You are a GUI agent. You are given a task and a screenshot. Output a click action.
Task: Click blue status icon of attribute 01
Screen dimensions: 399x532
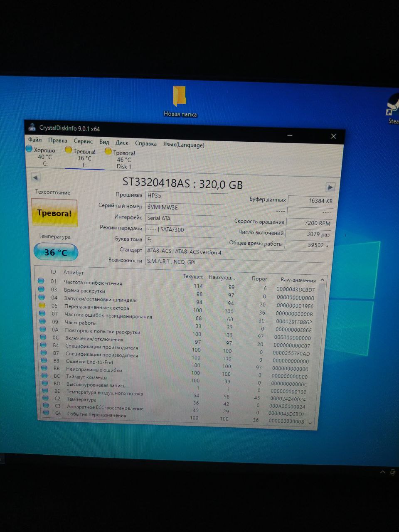(41, 281)
